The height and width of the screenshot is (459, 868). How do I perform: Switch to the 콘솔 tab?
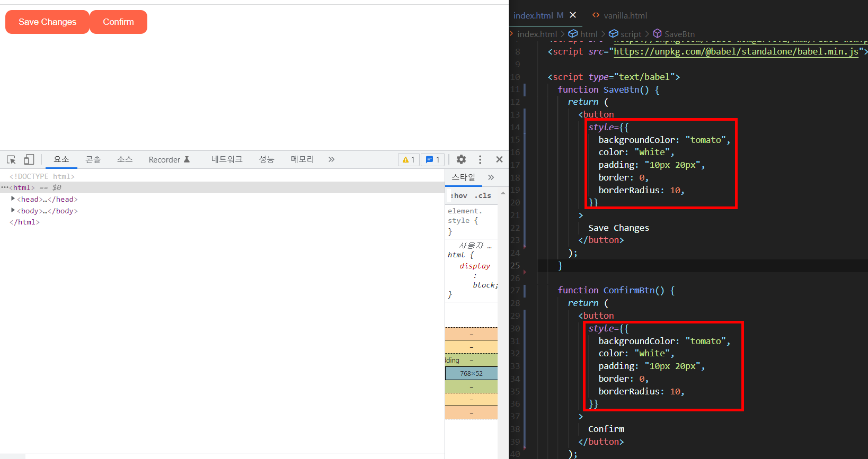93,159
